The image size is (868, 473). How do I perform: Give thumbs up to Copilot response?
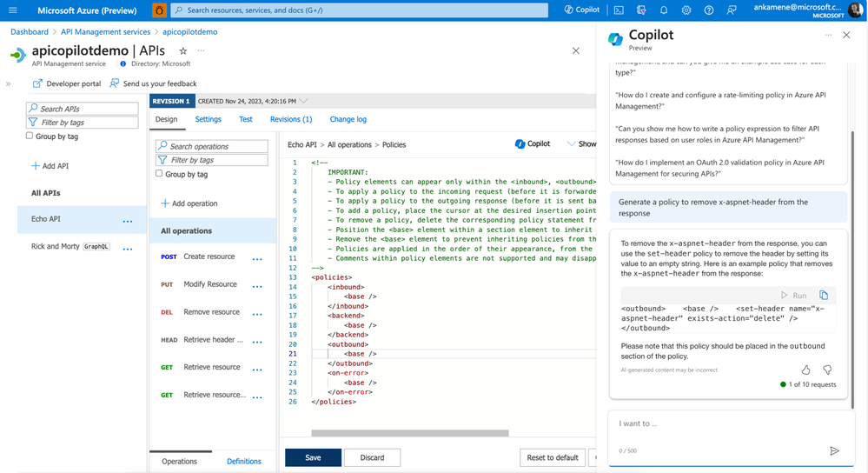(806, 370)
